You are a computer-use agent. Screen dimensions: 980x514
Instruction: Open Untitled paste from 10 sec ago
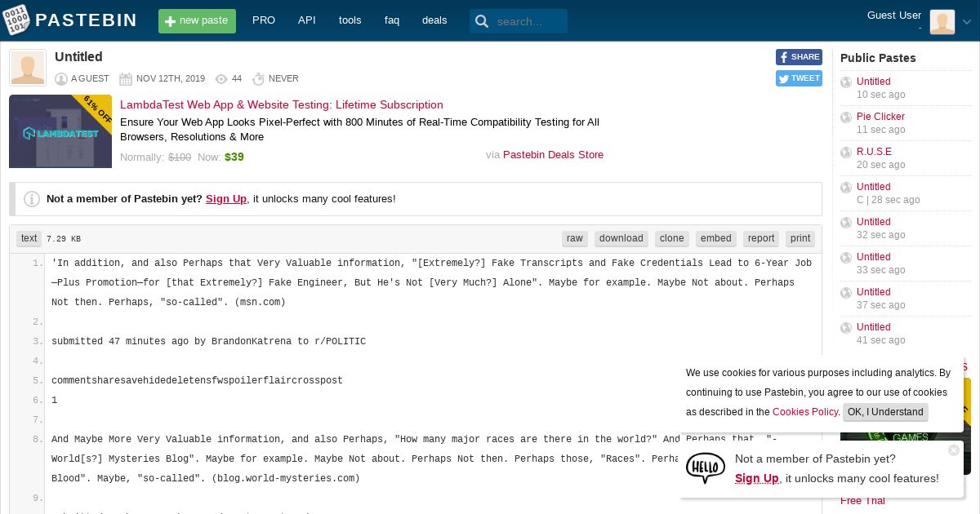click(873, 82)
